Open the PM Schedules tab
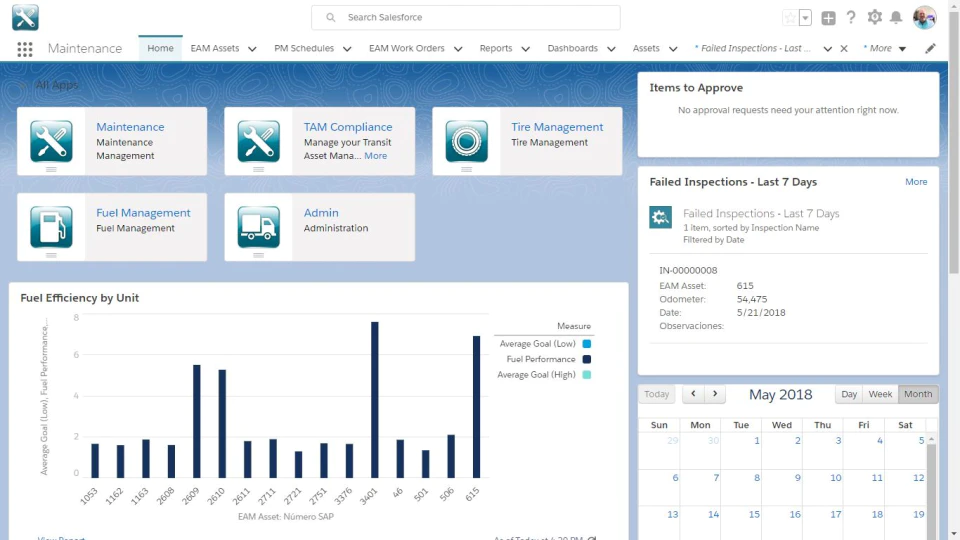This screenshot has width=960, height=540. click(x=304, y=48)
